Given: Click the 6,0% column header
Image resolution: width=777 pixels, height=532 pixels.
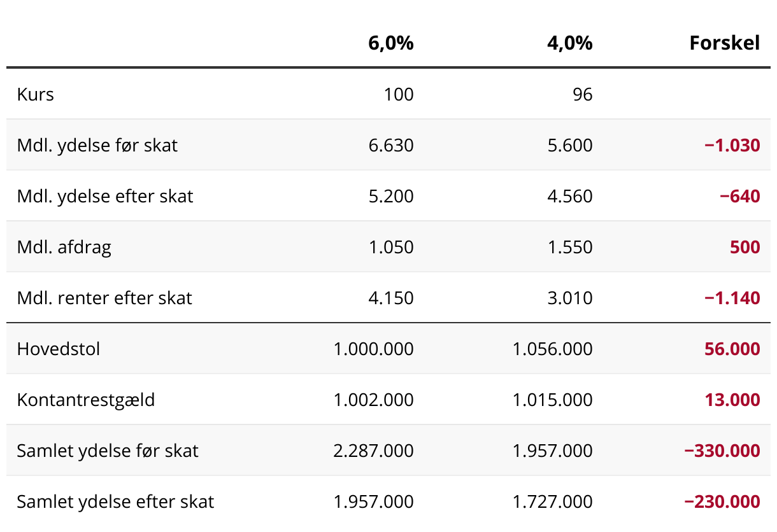Looking at the screenshot, I should (x=390, y=43).
